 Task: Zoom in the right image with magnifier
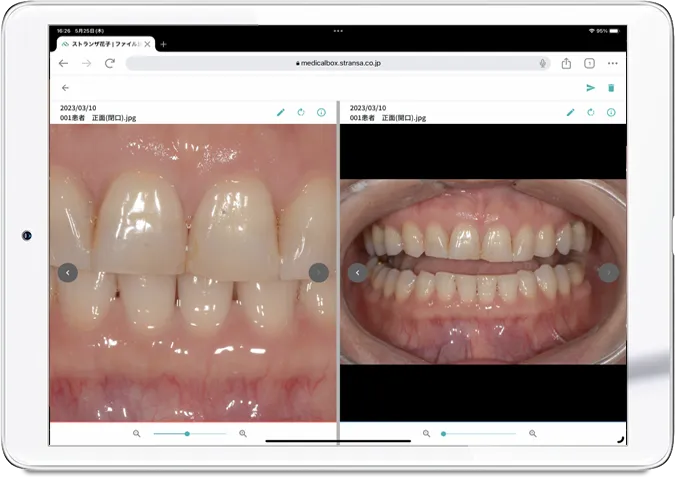pos(532,434)
